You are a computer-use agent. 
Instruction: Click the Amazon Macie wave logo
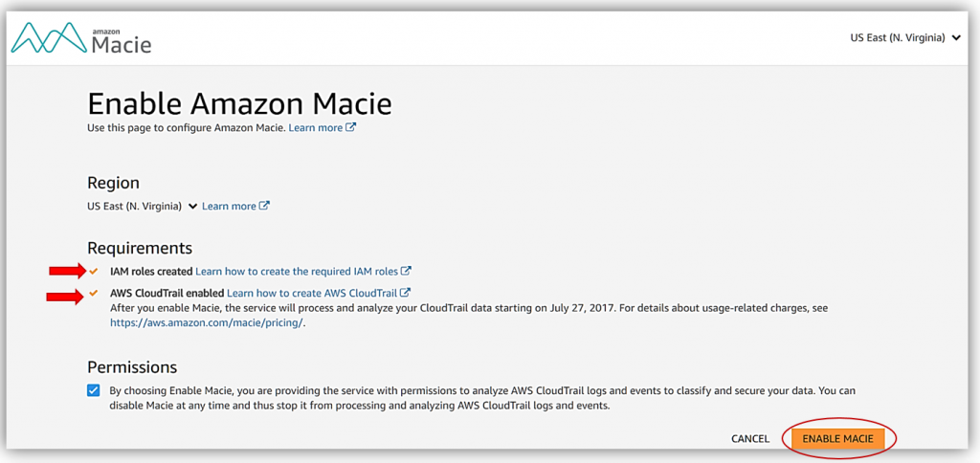pos(49,38)
